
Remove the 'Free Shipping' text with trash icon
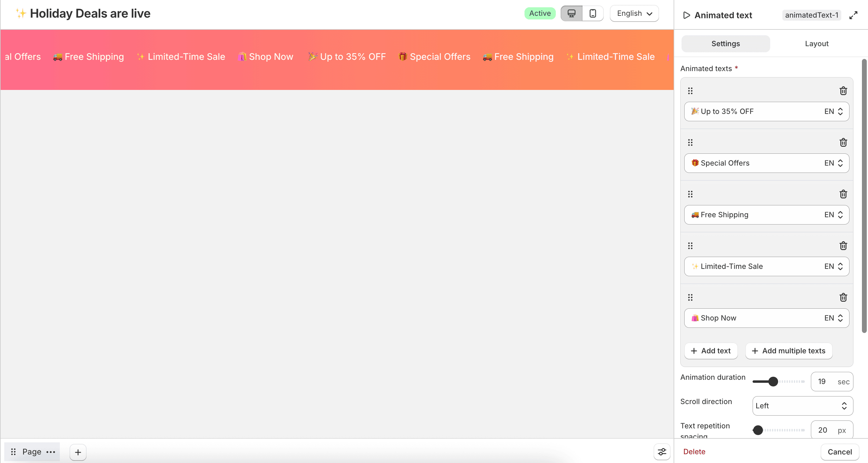click(843, 194)
